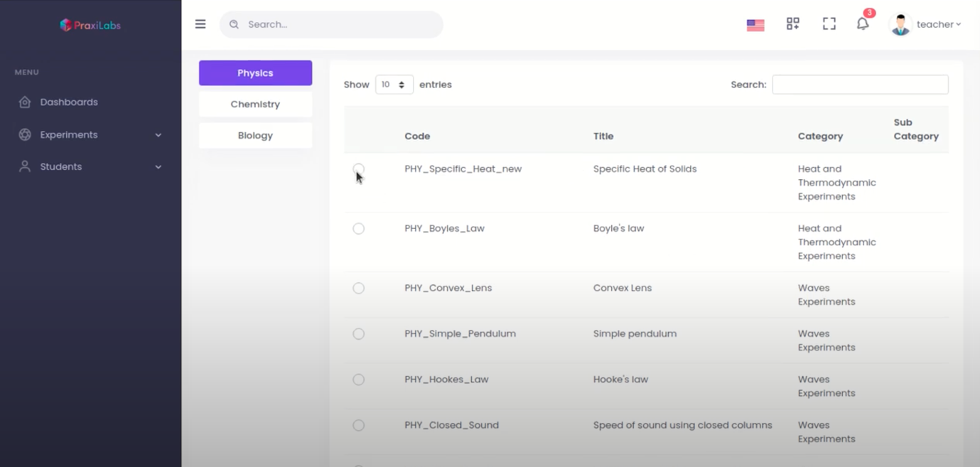Click the Specific Heat of Solids title

click(645, 169)
